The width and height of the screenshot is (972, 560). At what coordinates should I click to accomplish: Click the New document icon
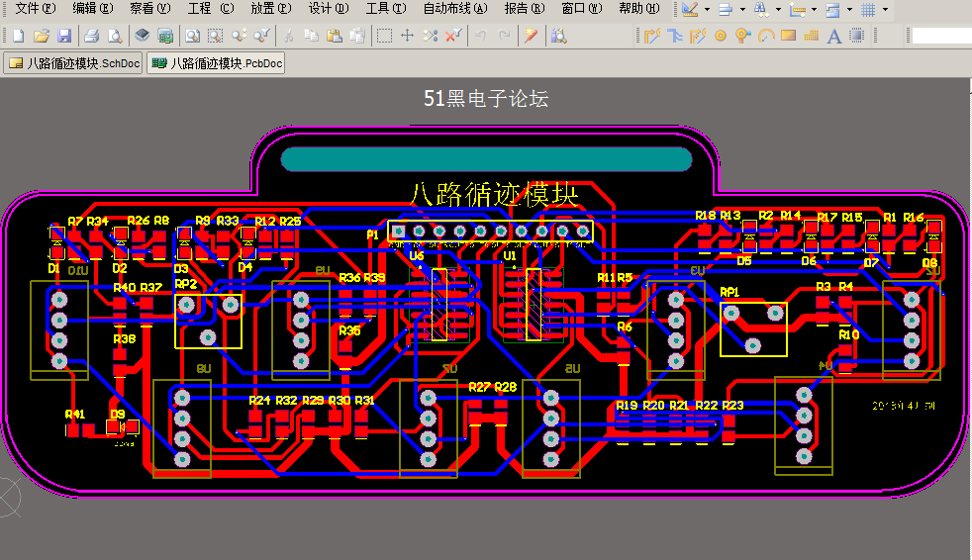(18, 36)
